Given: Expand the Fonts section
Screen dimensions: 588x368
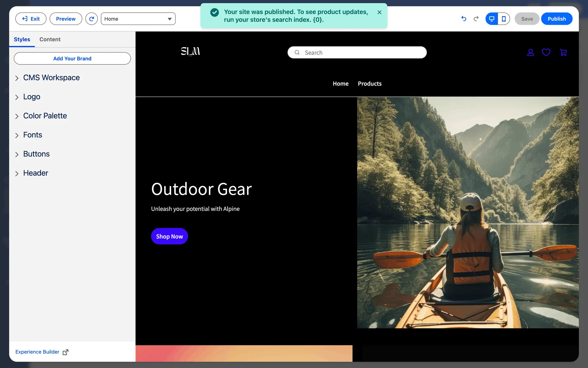Looking at the screenshot, I should pyautogui.click(x=32, y=135).
